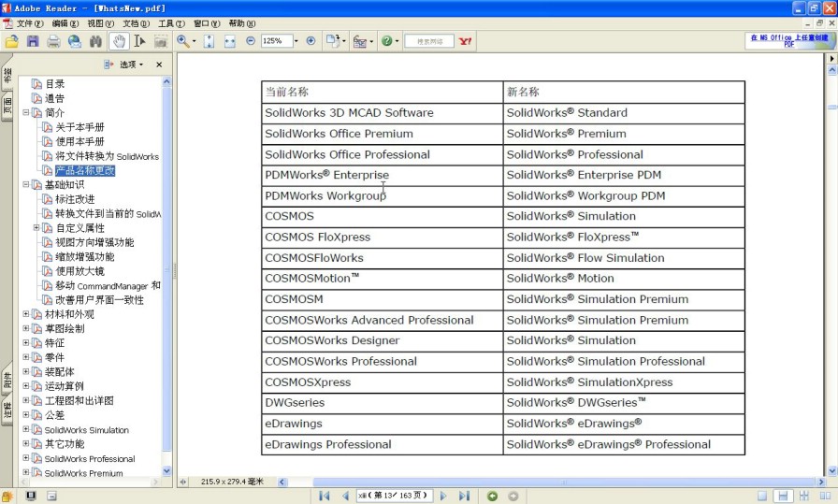Open Help dropdown arrow
838x504 pixels.
point(397,41)
